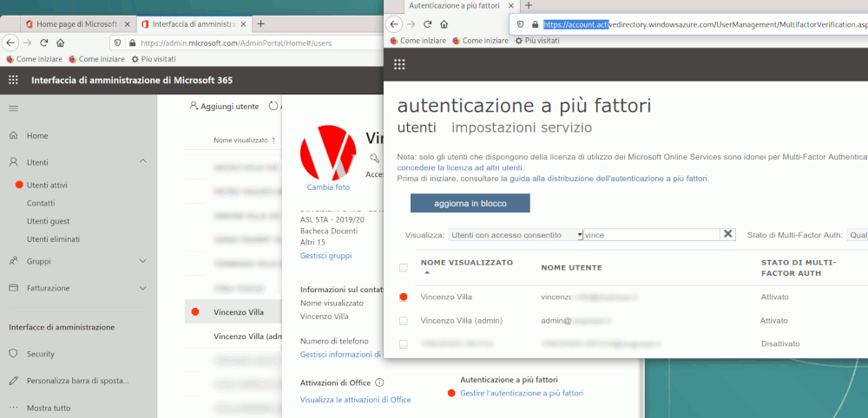Screen dimensions: 868x418
Task: Click shield icon in windowsazure.com address bar
Action: pyautogui.click(x=520, y=24)
